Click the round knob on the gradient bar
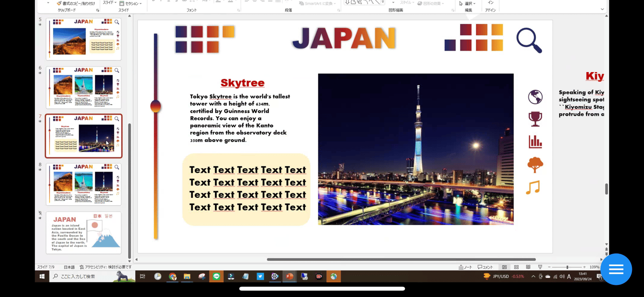 coord(155,106)
